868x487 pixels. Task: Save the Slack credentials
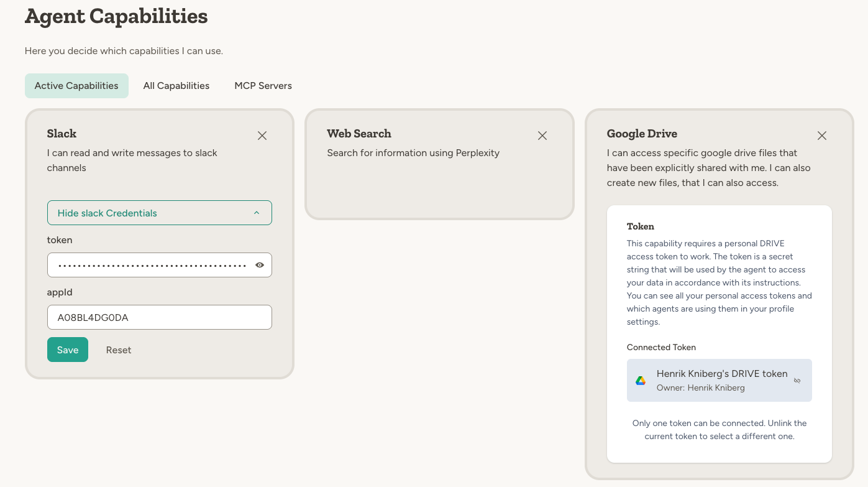67,350
